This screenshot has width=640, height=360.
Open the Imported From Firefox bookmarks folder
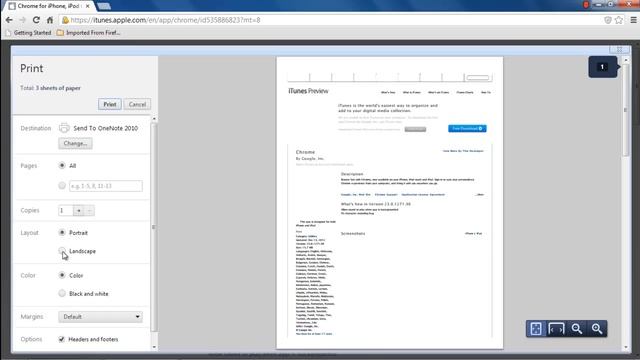point(89,33)
